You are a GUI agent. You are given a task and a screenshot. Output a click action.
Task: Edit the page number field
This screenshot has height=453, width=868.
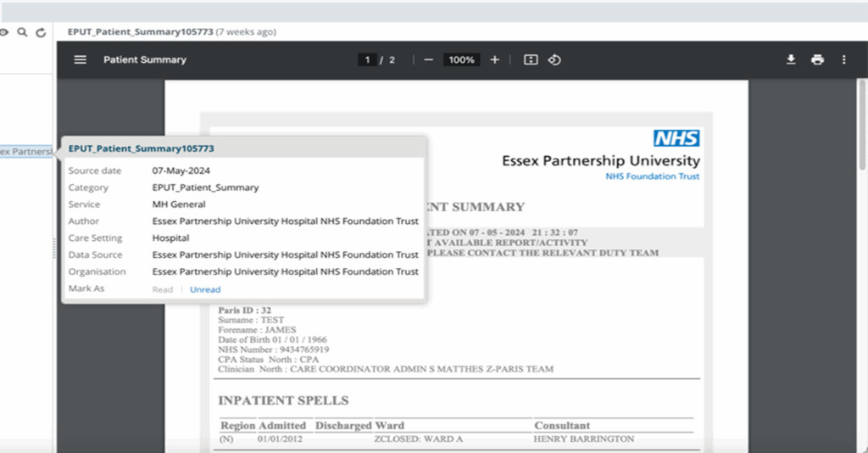367,60
